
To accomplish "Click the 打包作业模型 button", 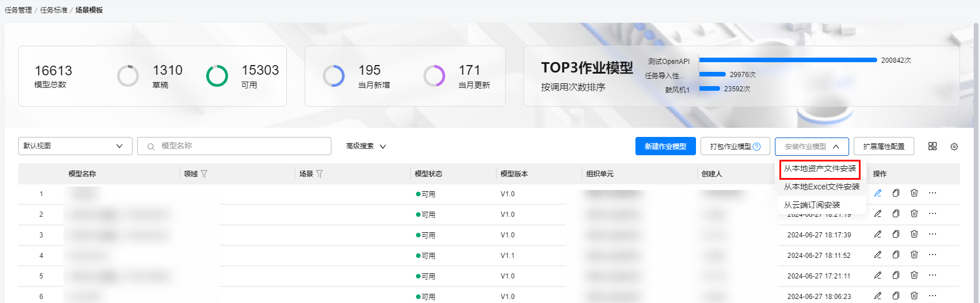I will (735, 147).
